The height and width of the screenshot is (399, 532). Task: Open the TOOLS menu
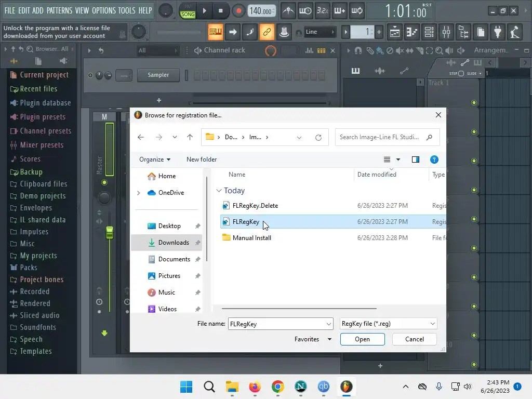click(127, 10)
